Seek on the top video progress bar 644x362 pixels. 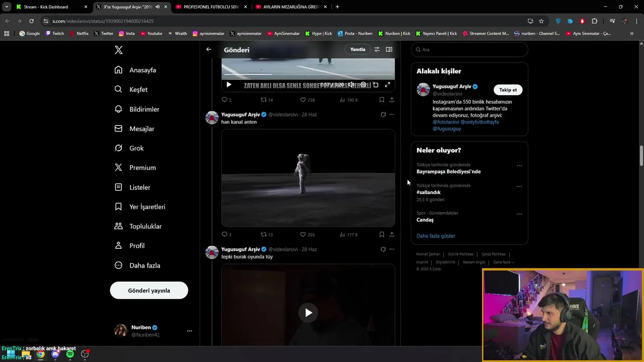click(x=308, y=74)
